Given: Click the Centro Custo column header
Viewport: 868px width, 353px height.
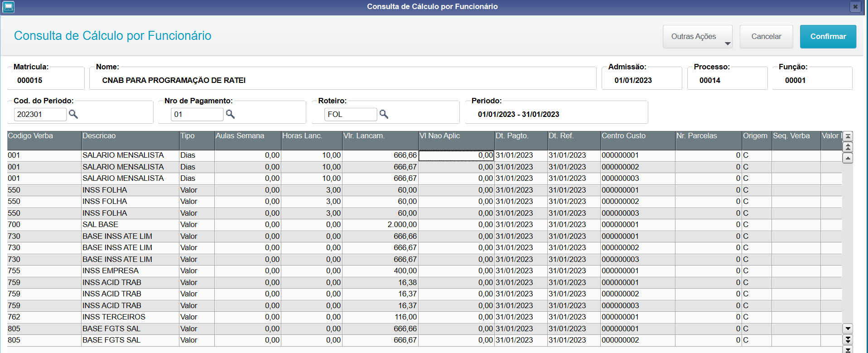Looking at the screenshot, I should 638,140.
